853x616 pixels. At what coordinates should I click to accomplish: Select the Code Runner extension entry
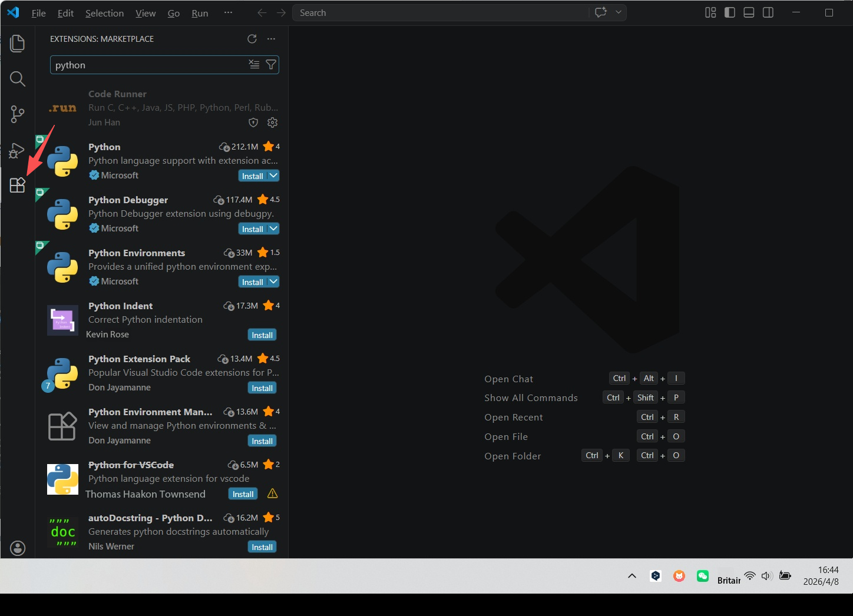point(161,108)
